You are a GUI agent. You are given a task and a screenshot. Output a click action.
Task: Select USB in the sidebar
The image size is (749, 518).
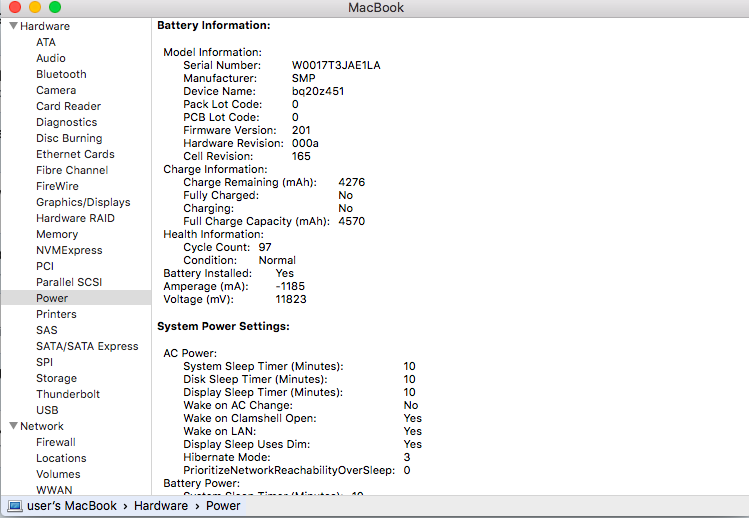(47, 410)
